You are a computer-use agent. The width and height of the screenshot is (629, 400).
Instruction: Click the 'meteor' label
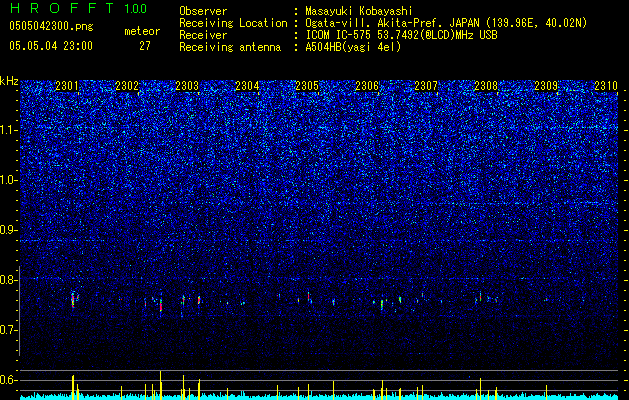(x=142, y=31)
